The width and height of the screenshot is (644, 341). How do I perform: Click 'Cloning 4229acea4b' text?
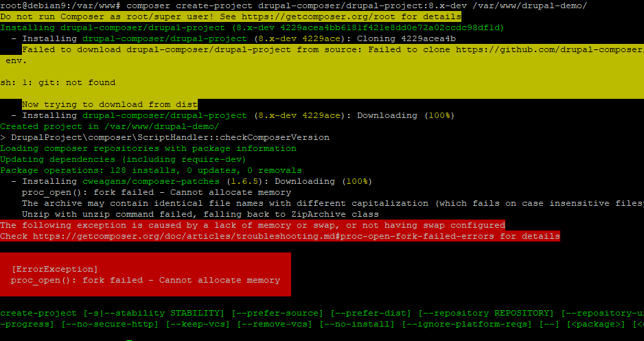coord(406,38)
